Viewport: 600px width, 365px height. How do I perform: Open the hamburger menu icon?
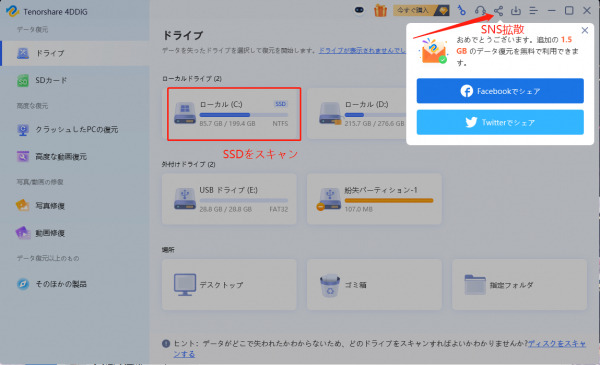(533, 10)
